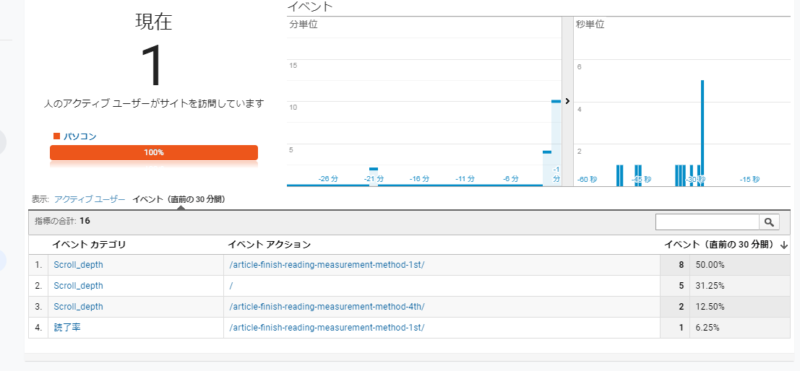Image resolution: width=800 pixels, height=371 pixels.
Task: Switch to アクティブ ユーザー view
Action: pyautogui.click(x=90, y=200)
